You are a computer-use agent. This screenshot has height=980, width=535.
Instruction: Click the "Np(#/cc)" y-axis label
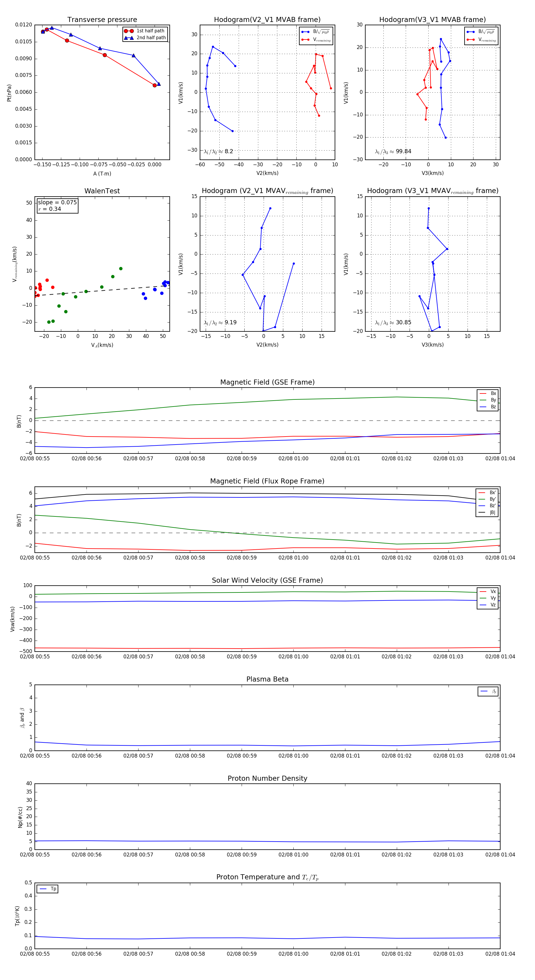click(x=20, y=817)
